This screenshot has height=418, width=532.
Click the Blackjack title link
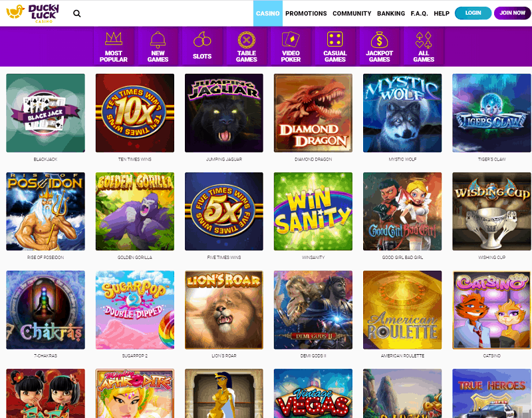[x=45, y=159]
